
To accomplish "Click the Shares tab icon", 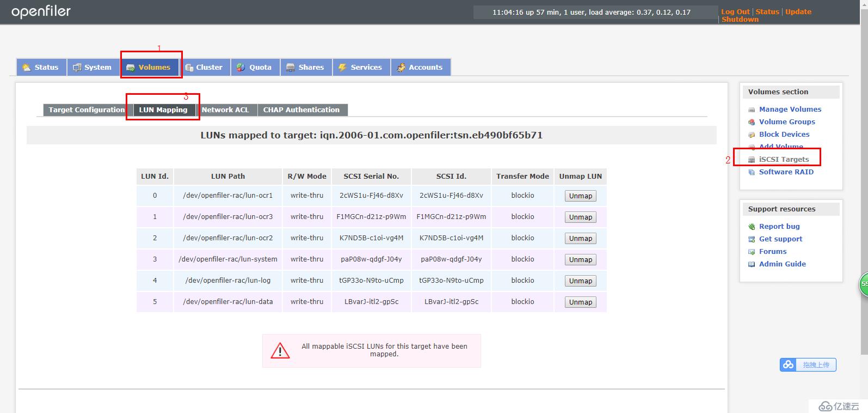I will tap(291, 68).
